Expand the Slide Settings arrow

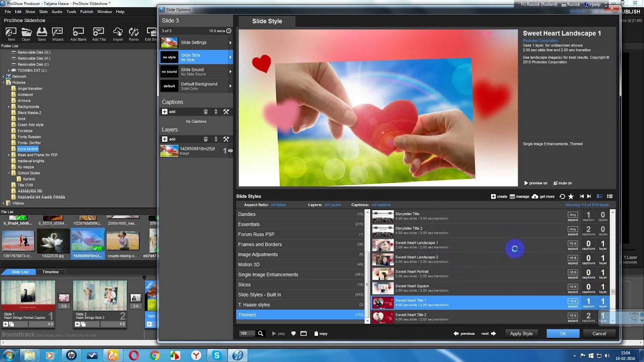(230, 43)
